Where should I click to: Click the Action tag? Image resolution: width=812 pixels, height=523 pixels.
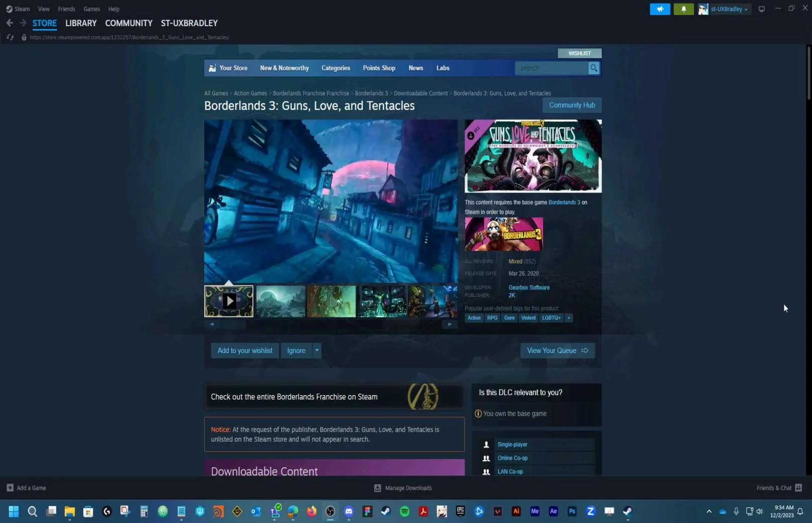(x=474, y=318)
